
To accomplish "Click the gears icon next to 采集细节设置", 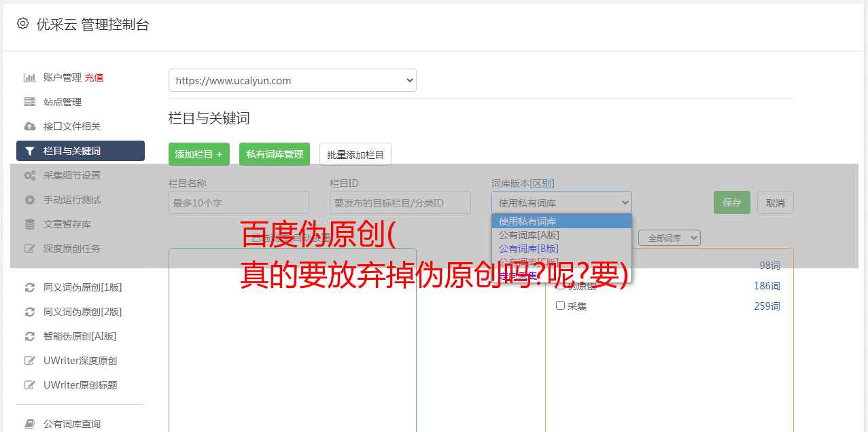I will pos(29,175).
